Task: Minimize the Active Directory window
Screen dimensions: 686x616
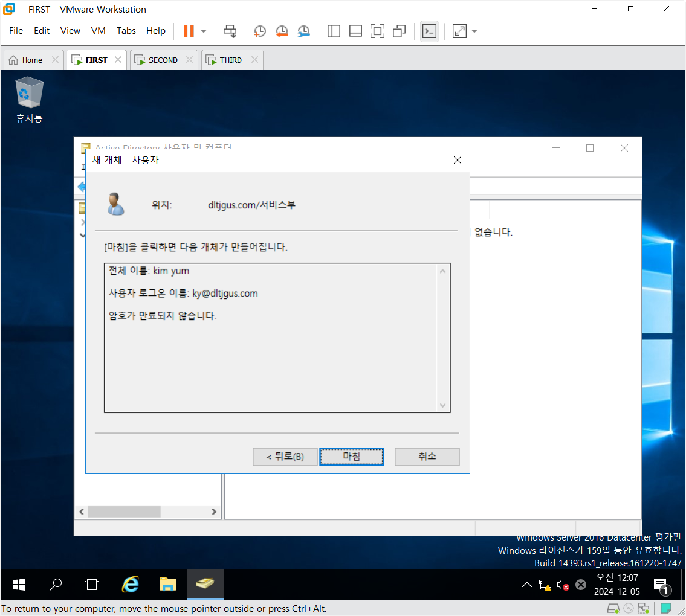Action: pos(556,148)
